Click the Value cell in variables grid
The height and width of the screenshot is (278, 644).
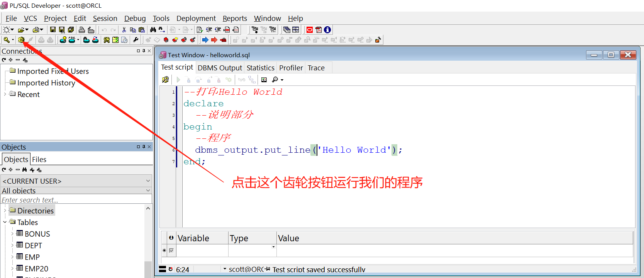coord(455,251)
